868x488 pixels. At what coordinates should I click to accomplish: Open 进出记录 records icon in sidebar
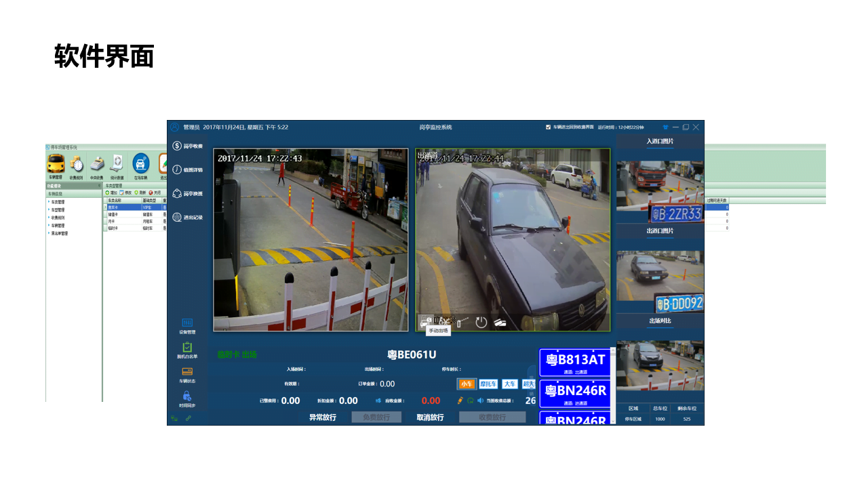177,217
